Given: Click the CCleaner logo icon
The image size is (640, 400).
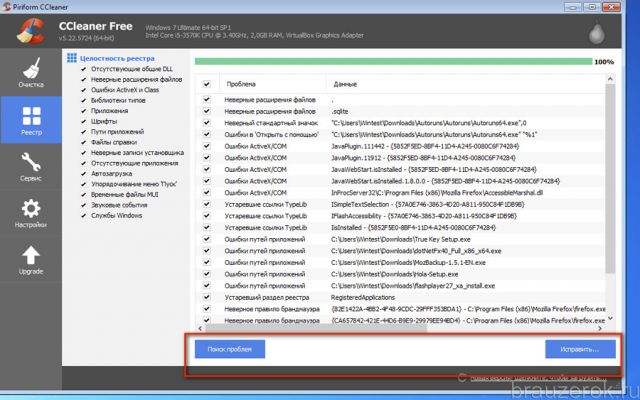Looking at the screenshot, I should tap(31, 31).
